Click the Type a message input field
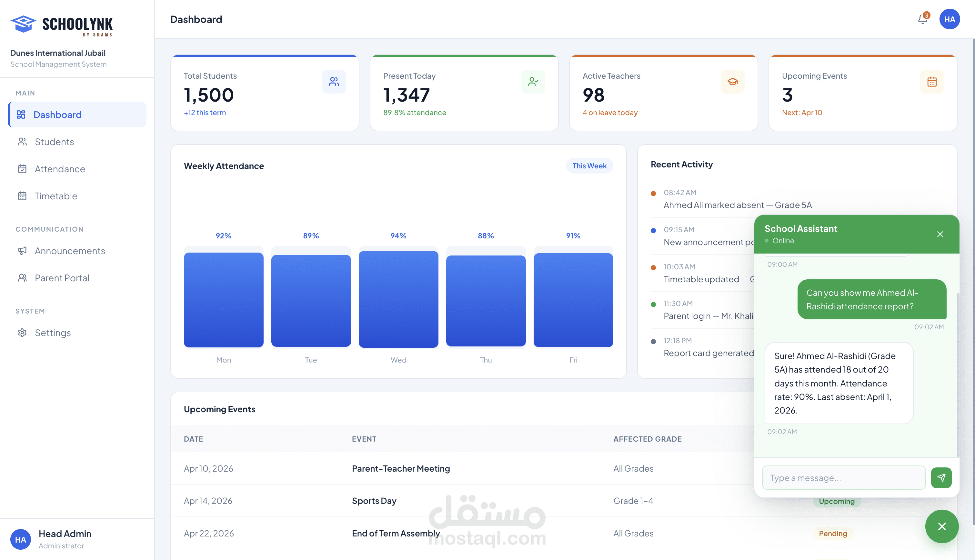 843,478
